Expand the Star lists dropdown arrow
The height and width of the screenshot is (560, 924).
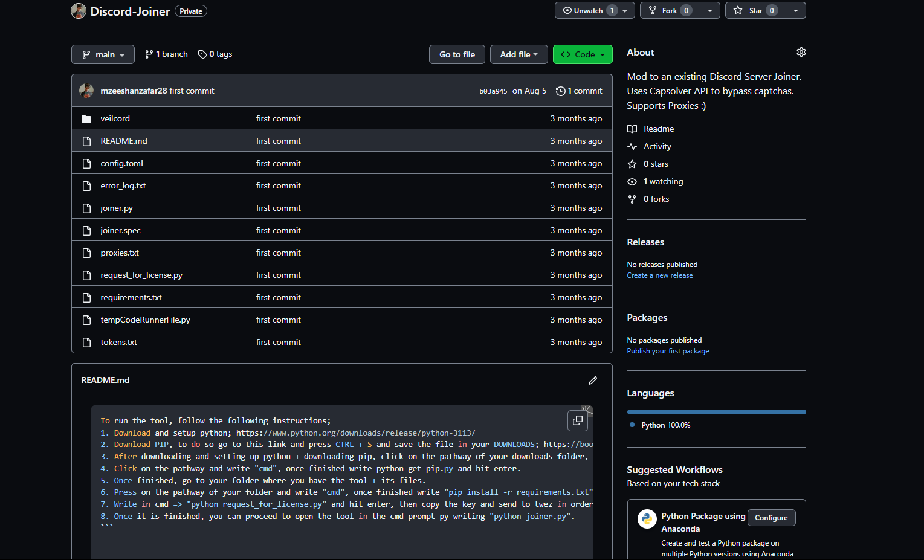[x=796, y=10]
